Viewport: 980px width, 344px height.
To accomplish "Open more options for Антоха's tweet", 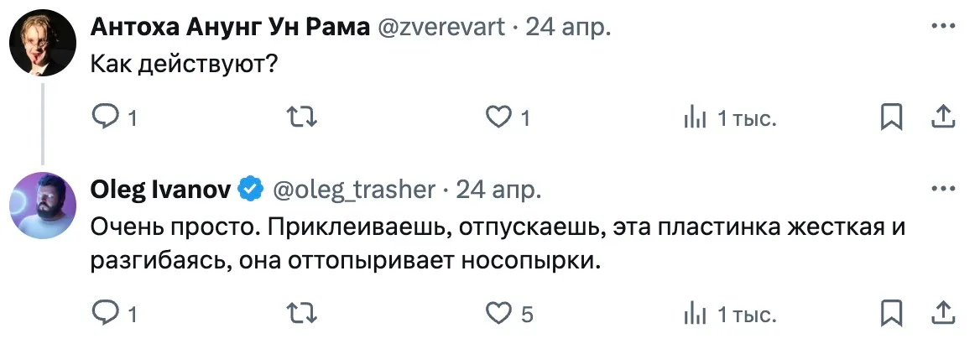I will tap(944, 28).
